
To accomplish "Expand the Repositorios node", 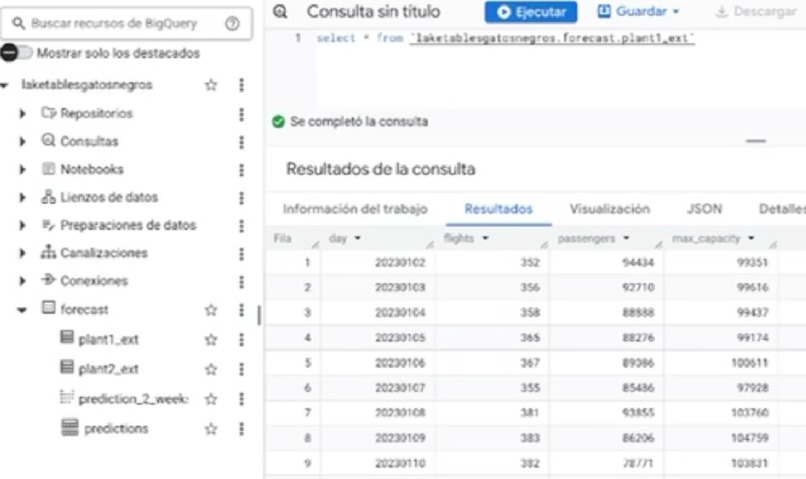I will (x=23, y=114).
